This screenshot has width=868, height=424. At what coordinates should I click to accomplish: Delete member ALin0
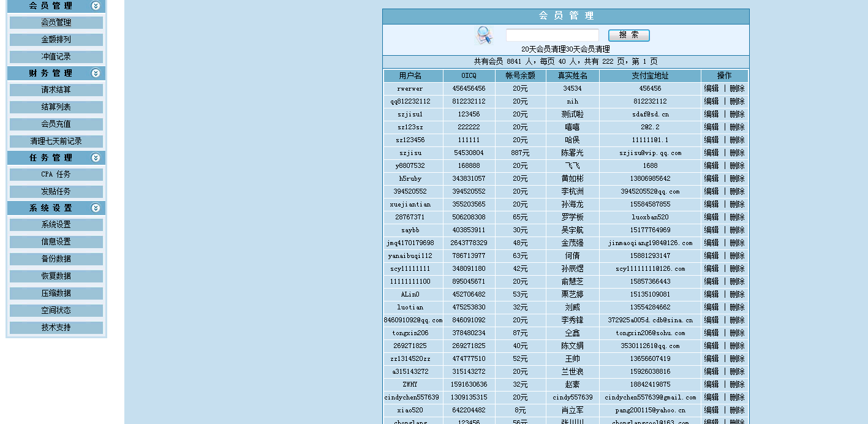pyautogui.click(x=737, y=295)
